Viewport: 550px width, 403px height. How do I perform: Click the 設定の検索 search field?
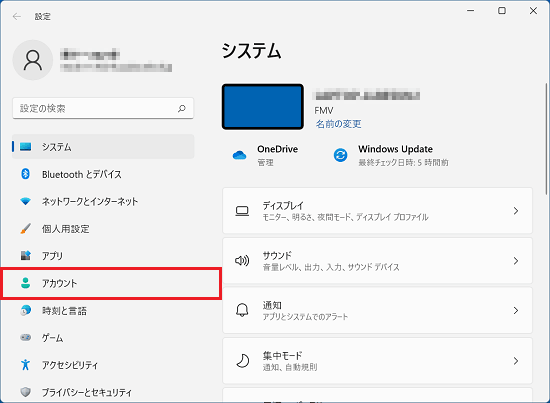103,108
